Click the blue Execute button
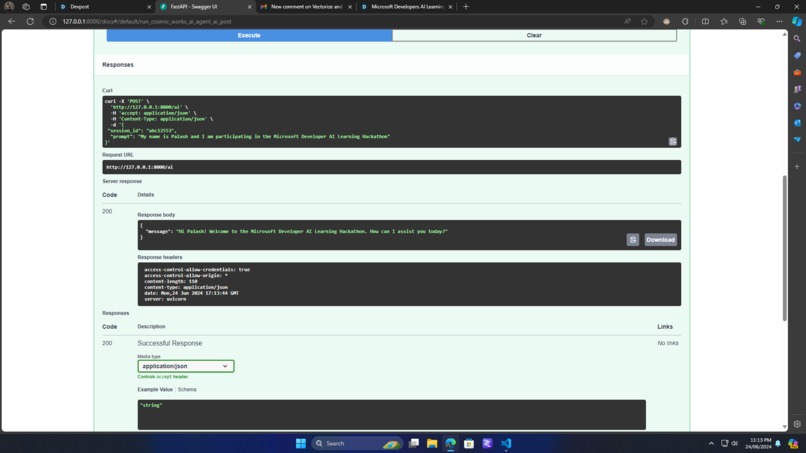 point(249,35)
